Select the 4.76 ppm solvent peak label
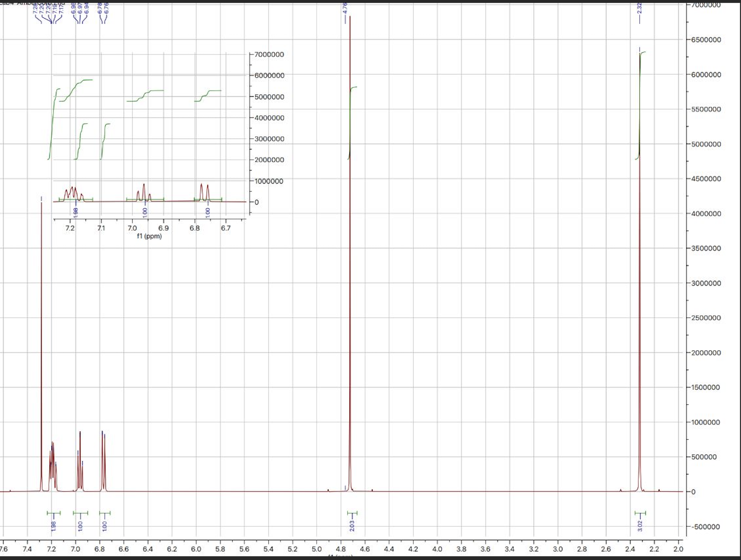This screenshot has height=560, width=741. [345, 9]
